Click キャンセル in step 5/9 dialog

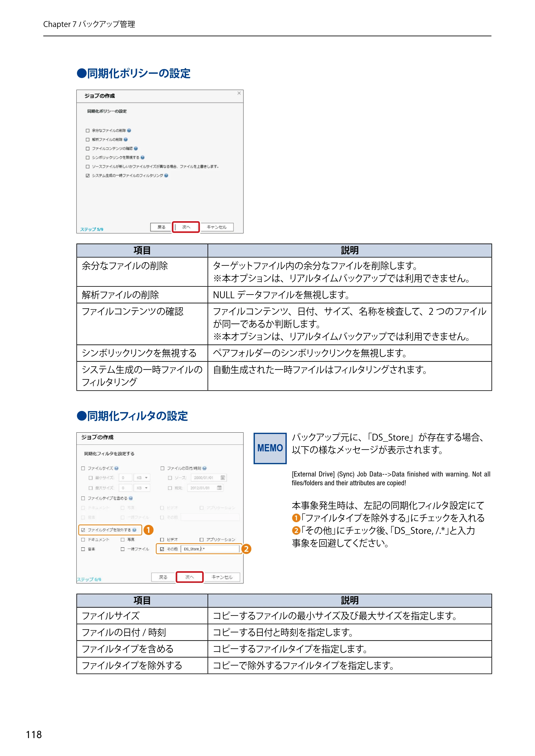217,227
